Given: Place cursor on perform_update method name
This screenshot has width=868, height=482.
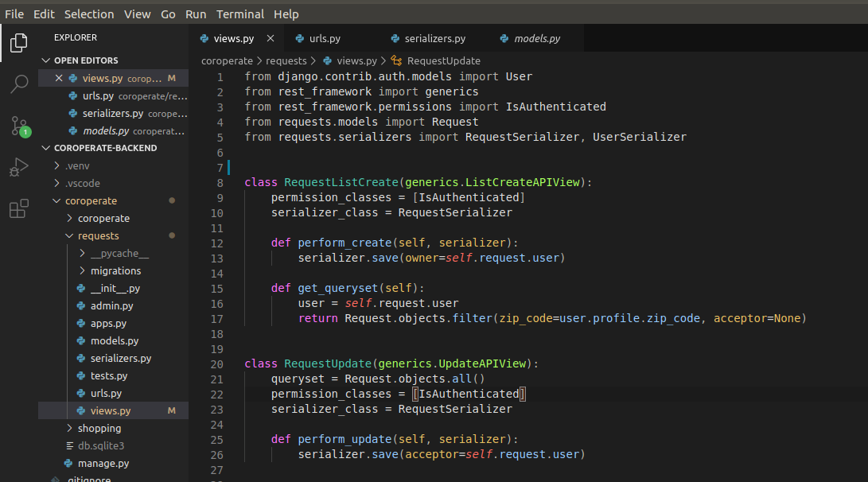Looking at the screenshot, I should point(344,439).
